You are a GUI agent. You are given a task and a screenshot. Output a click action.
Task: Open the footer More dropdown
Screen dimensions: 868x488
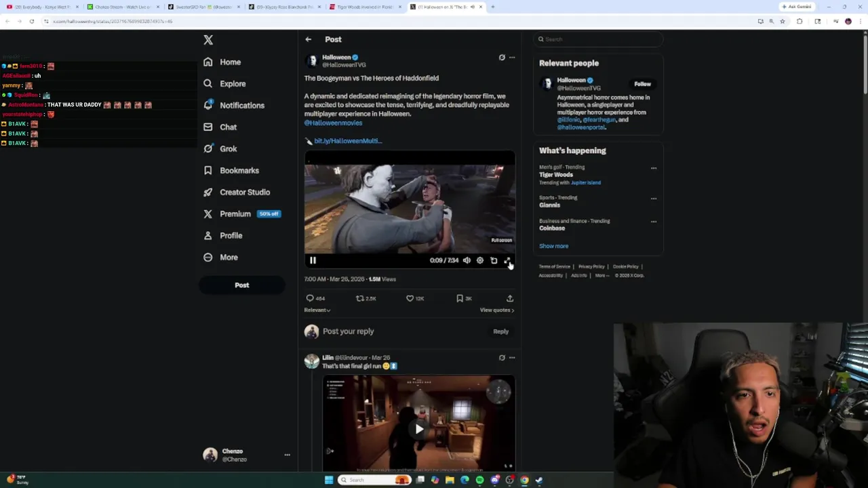[x=601, y=275]
